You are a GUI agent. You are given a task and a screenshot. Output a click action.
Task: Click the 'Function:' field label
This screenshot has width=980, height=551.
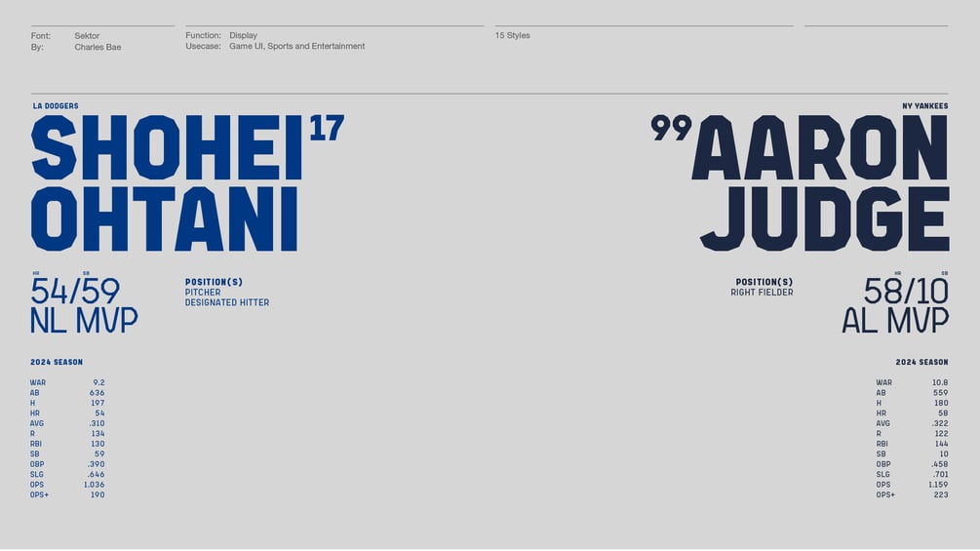pyautogui.click(x=203, y=35)
